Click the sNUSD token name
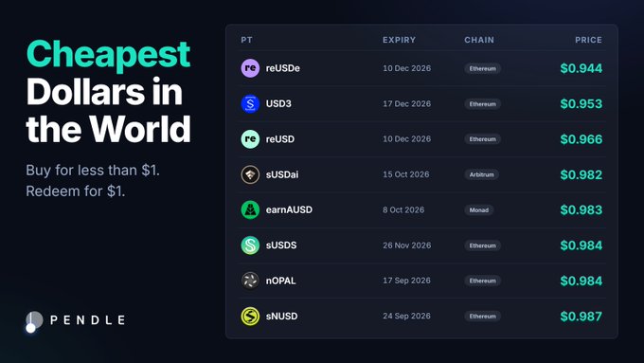 click(x=282, y=317)
